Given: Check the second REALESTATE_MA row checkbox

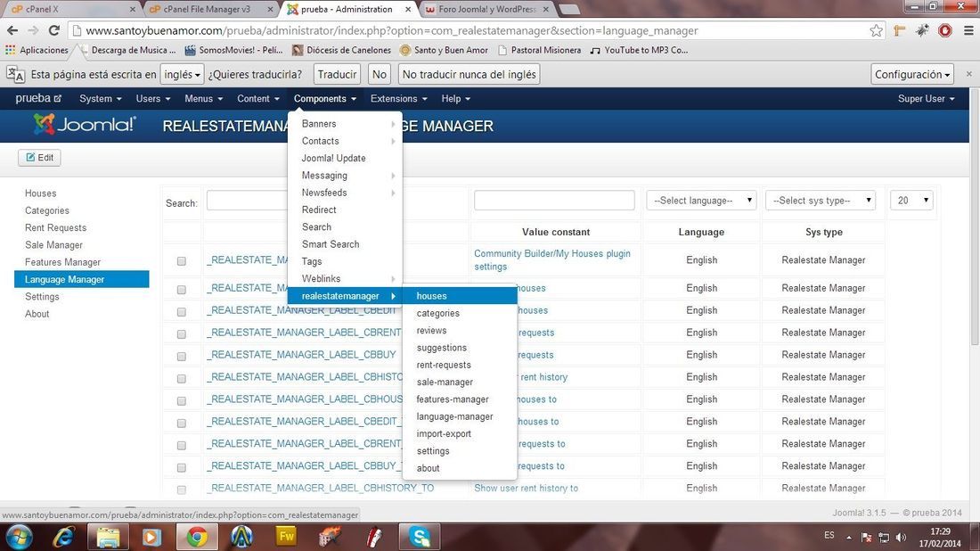Looking at the screenshot, I should coord(181,290).
